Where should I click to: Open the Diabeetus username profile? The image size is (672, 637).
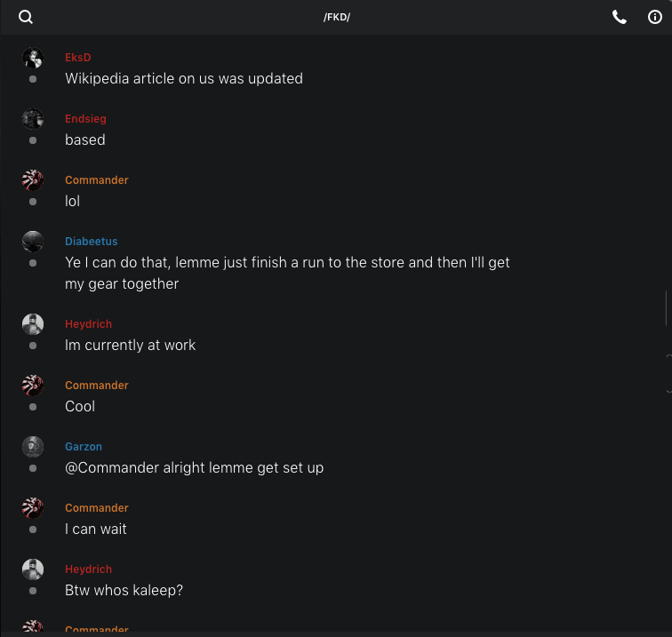(x=91, y=242)
